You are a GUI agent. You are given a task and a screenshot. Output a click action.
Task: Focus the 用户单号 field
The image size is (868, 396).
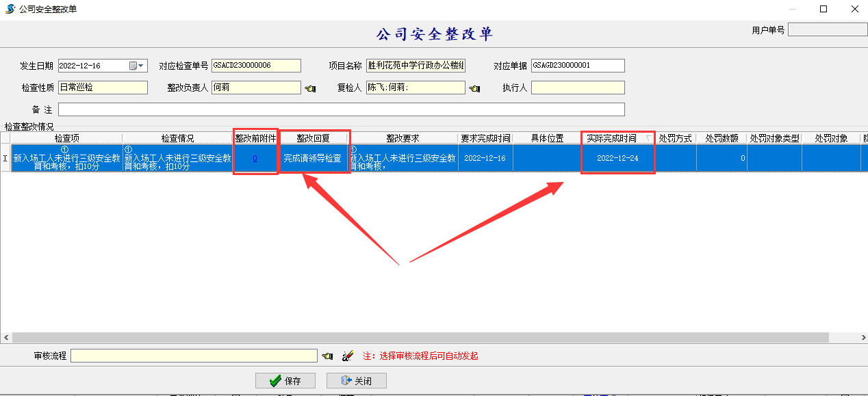pos(828,29)
